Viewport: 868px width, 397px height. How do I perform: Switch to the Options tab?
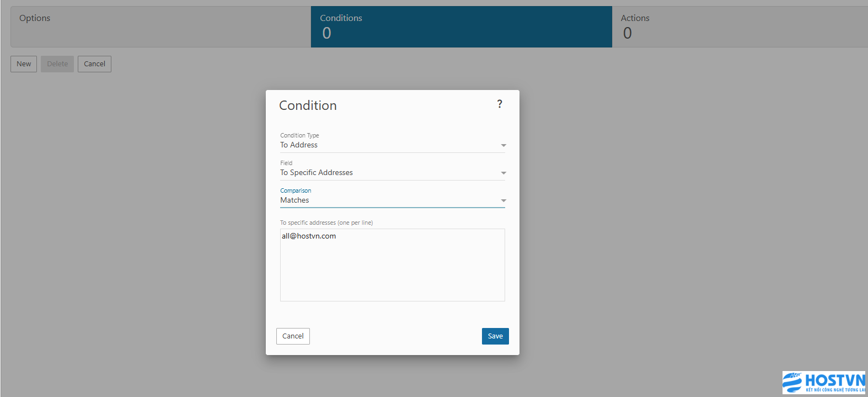(x=160, y=27)
